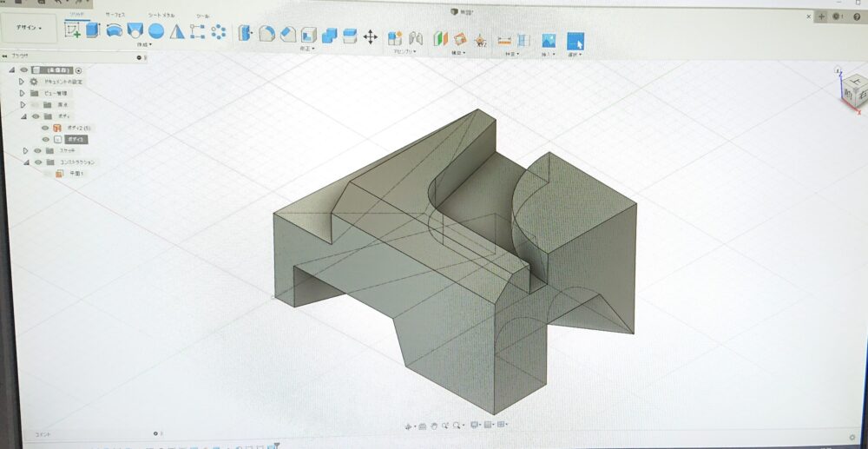Viewport: 868px width, 449px height.
Task: Select the Press Pull tool
Action: point(246,33)
